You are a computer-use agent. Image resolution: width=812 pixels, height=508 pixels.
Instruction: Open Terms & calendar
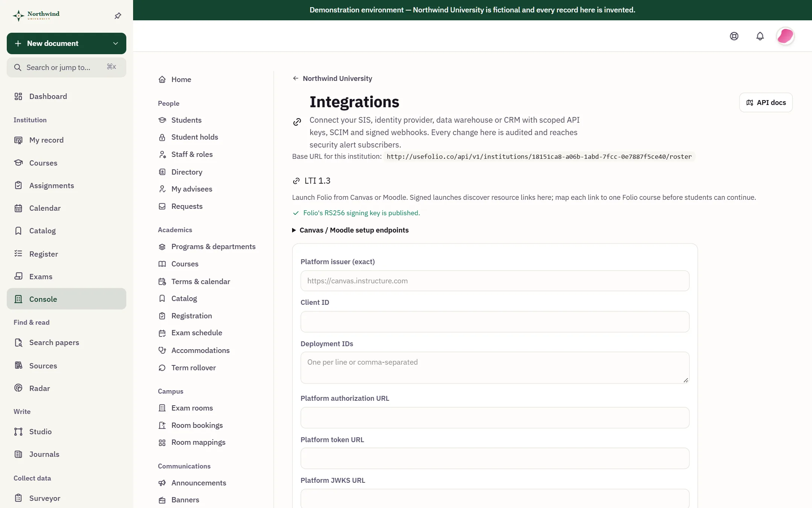coord(200,281)
